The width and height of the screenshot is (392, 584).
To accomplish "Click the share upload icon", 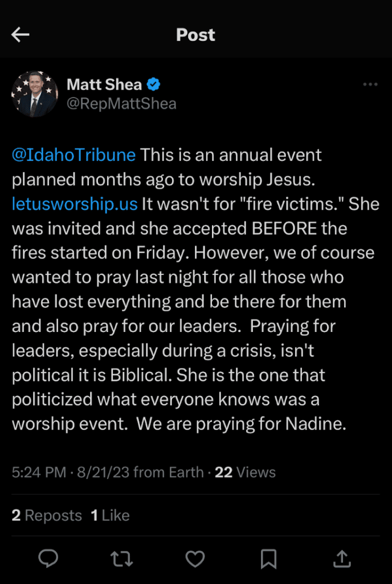I will [342, 559].
